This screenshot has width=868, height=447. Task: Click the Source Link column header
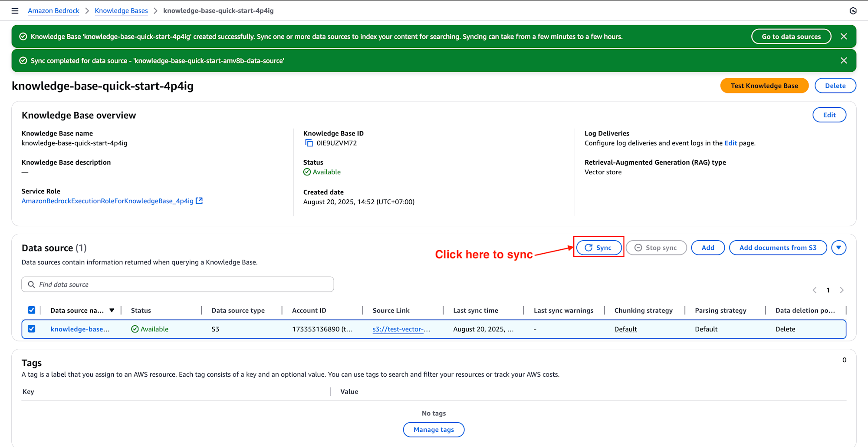[391, 311]
